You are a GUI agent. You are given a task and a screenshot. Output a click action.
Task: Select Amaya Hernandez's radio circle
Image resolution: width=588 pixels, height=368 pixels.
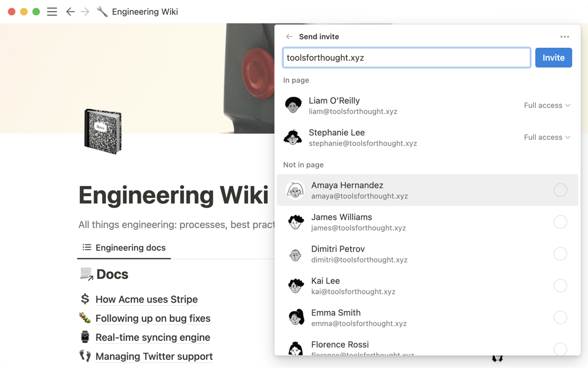click(x=560, y=190)
